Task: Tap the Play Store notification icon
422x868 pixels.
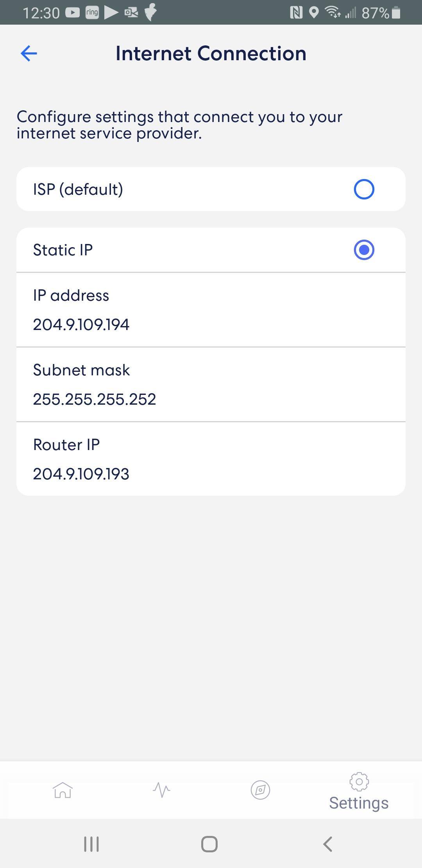Action: point(111,13)
